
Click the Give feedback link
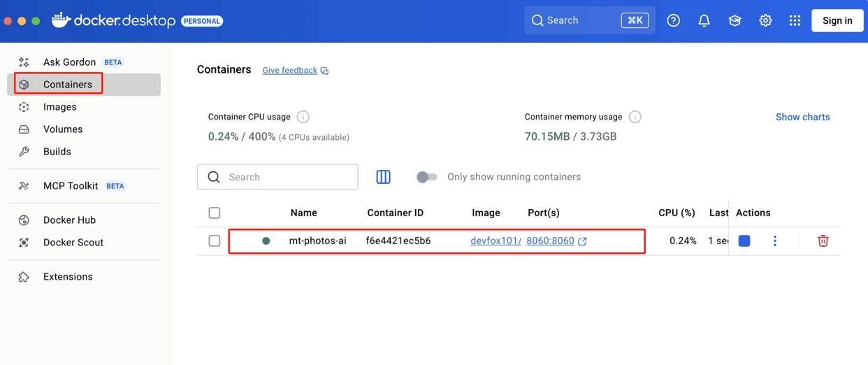[289, 71]
